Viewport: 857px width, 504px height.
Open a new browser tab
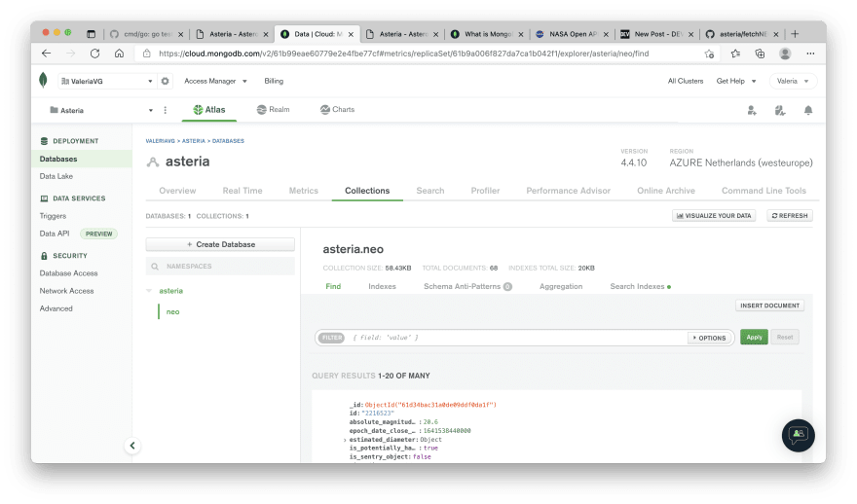click(x=795, y=34)
